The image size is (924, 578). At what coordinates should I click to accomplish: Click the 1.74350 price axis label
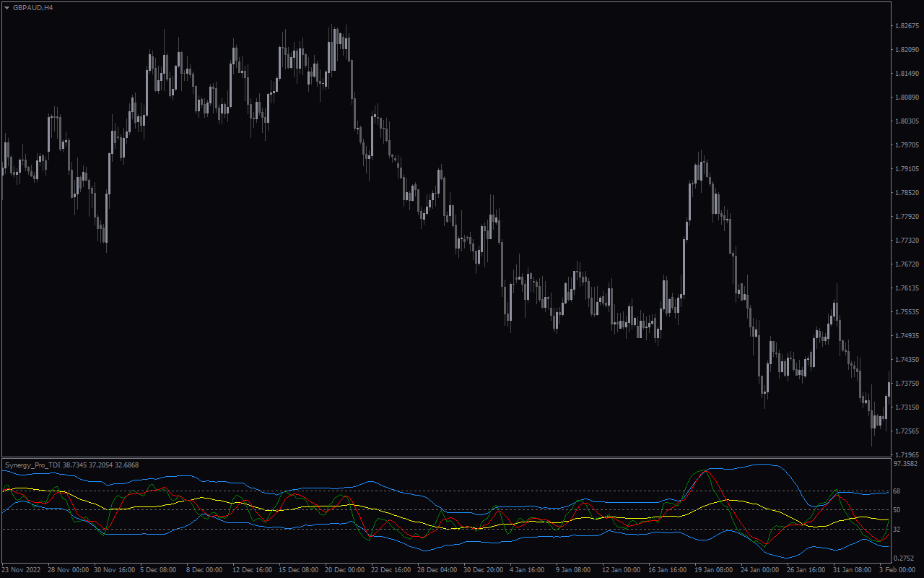[x=906, y=360]
